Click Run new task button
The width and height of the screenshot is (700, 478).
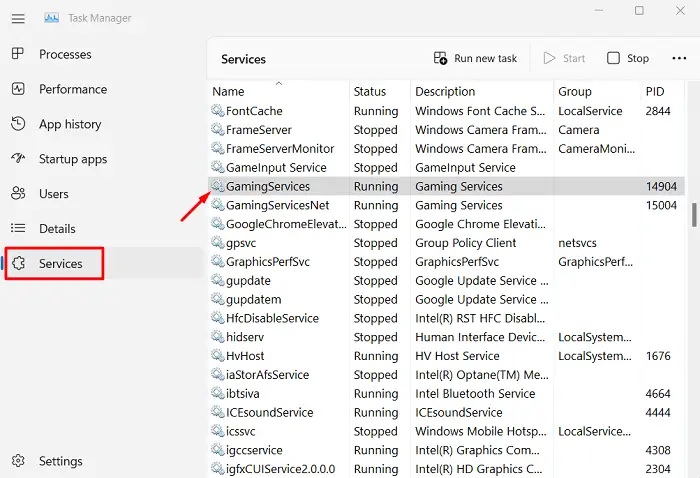[475, 58]
